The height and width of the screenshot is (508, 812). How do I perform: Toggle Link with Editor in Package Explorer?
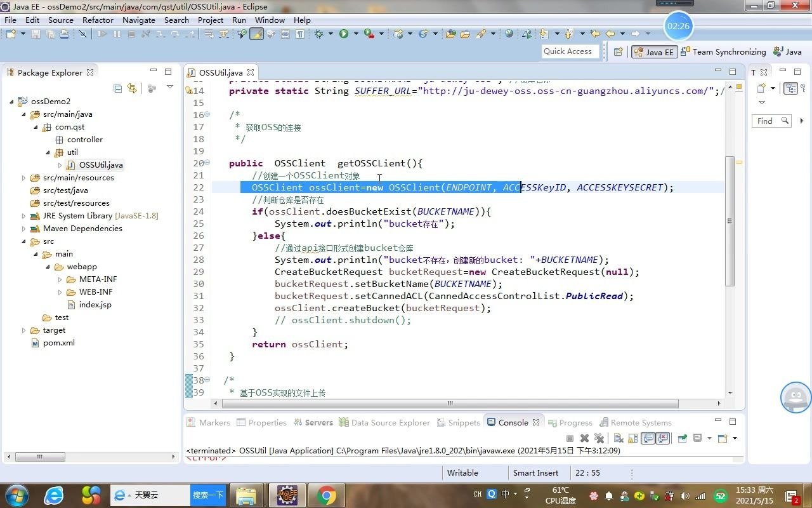(132, 88)
